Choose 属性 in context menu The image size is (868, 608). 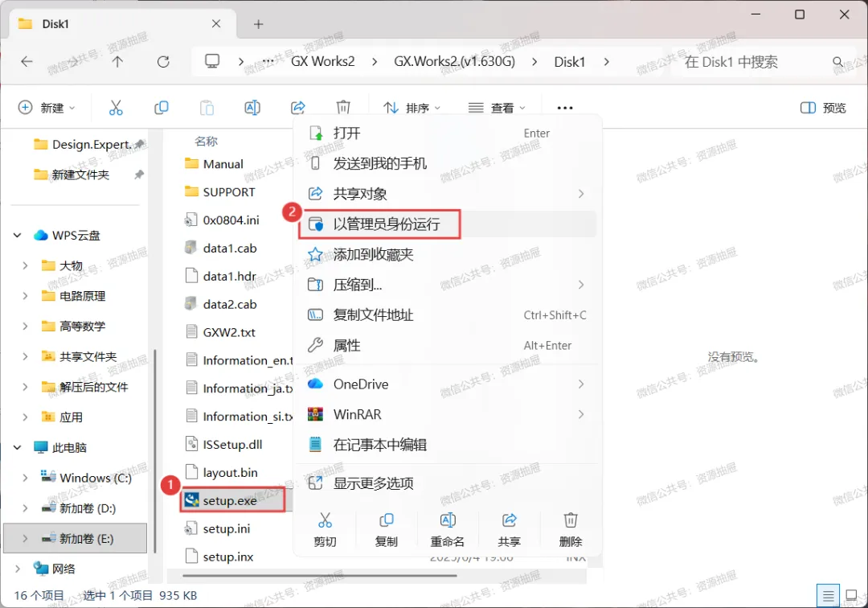tap(448, 346)
